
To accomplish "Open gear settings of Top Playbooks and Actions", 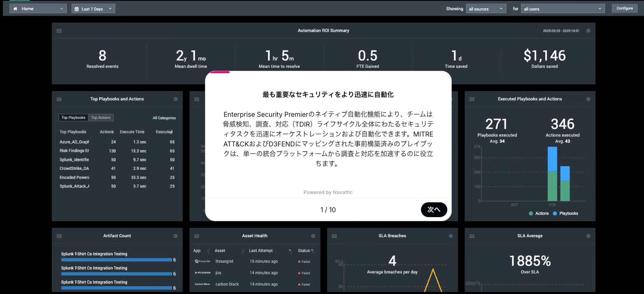I will coord(176,99).
